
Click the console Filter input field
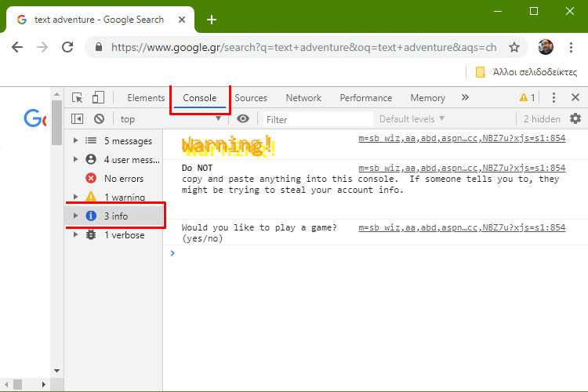point(318,119)
